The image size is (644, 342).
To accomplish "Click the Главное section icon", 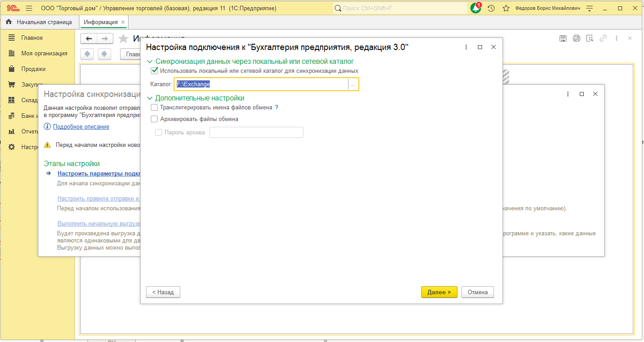I will pyautogui.click(x=12, y=38).
